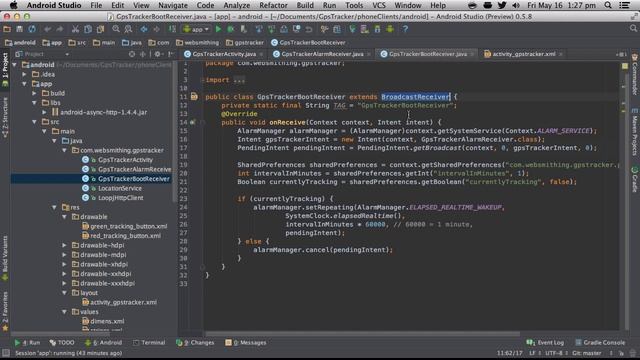The height and width of the screenshot is (360, 640).
Task: Click Scroll from Source icon in Project panel
Action: pos(132,54)
